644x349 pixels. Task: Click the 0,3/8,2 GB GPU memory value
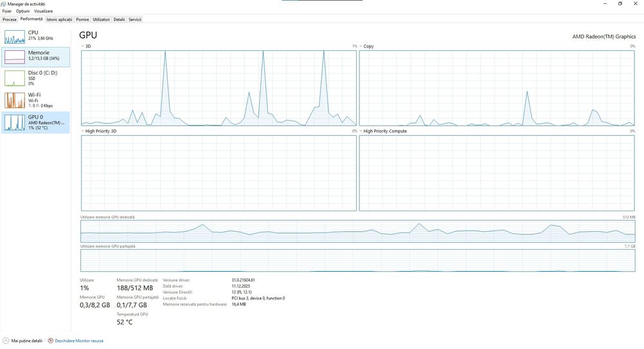coord(95,305)
